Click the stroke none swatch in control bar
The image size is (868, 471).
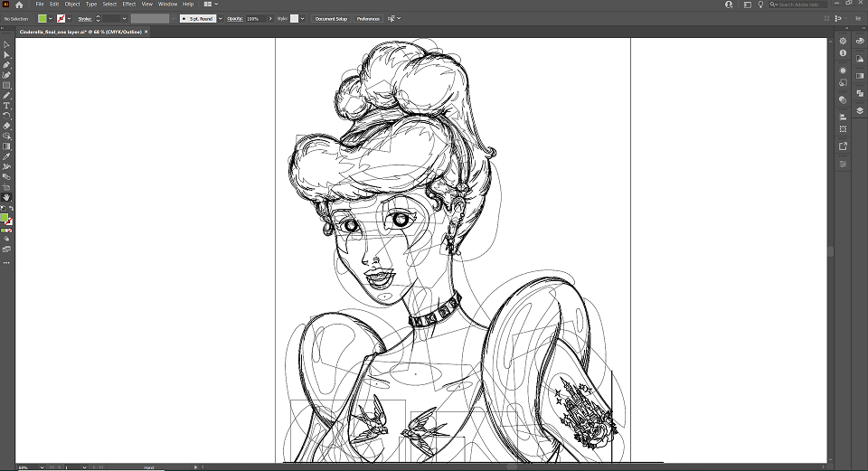pyautogui.click(x=61, y=18)
